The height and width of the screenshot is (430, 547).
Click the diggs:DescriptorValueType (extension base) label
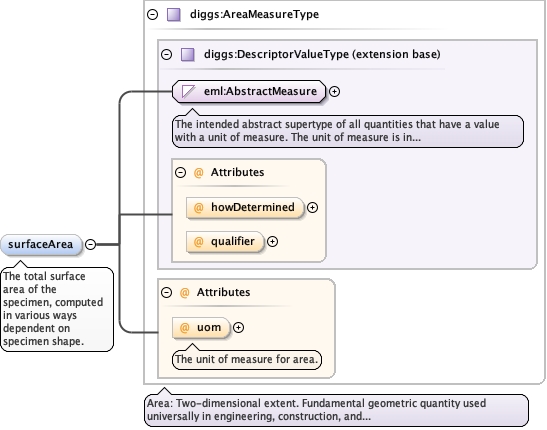click(x=322, y=54)
